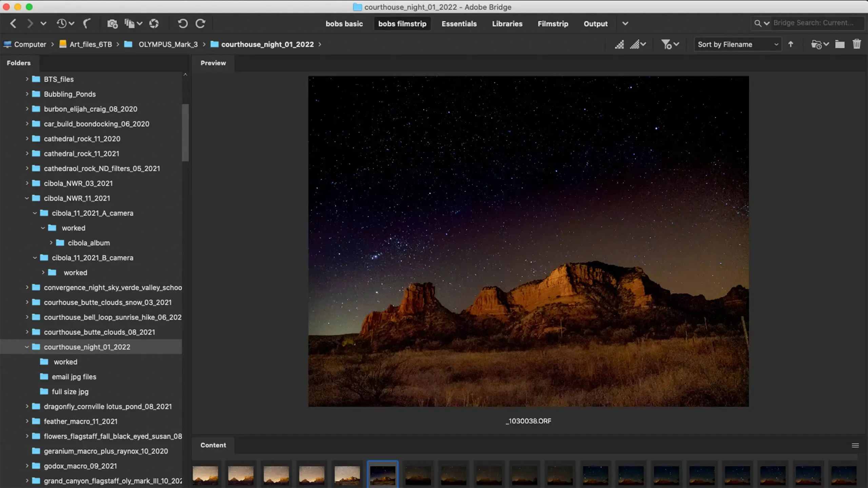Collapse the cibola_NWR_11_2021 folder
The height and width of the screenshot is (488, 868).
point(27,198)
